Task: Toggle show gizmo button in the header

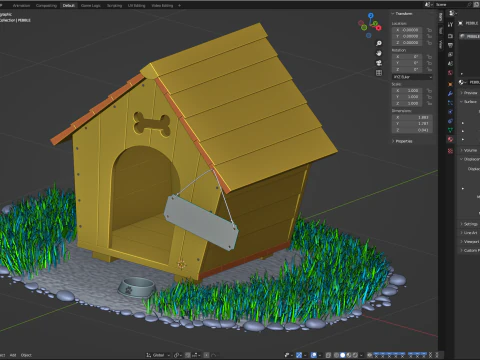Action: [x=299, y=355]
